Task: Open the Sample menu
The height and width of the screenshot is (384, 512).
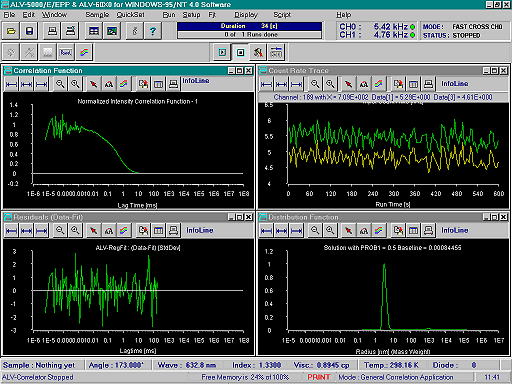Action: tap(97, 15)
